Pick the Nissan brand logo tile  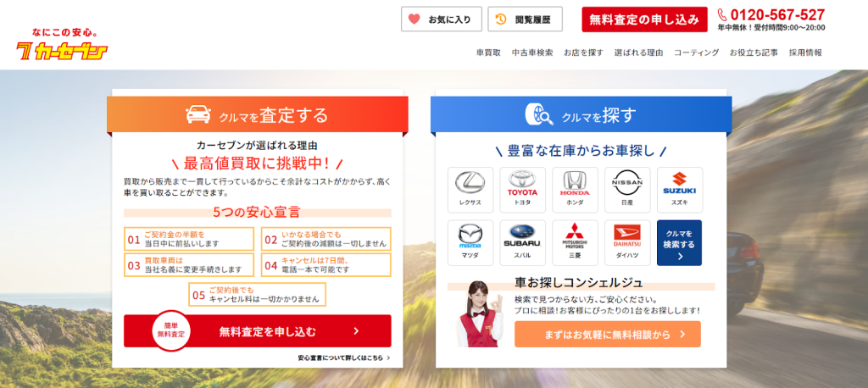pos(627,190)
